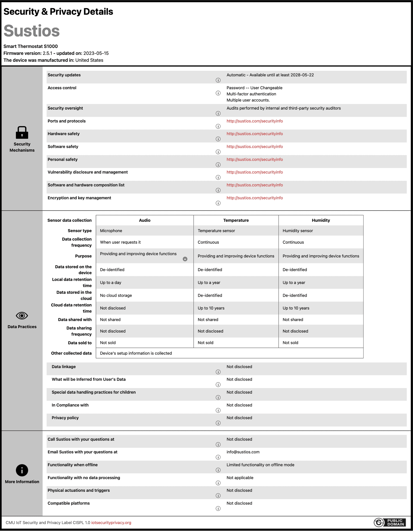Viewport: 413px width, 532px height.
Task: Click info icon for Special data handling practices for children
Action: [218, 397]
